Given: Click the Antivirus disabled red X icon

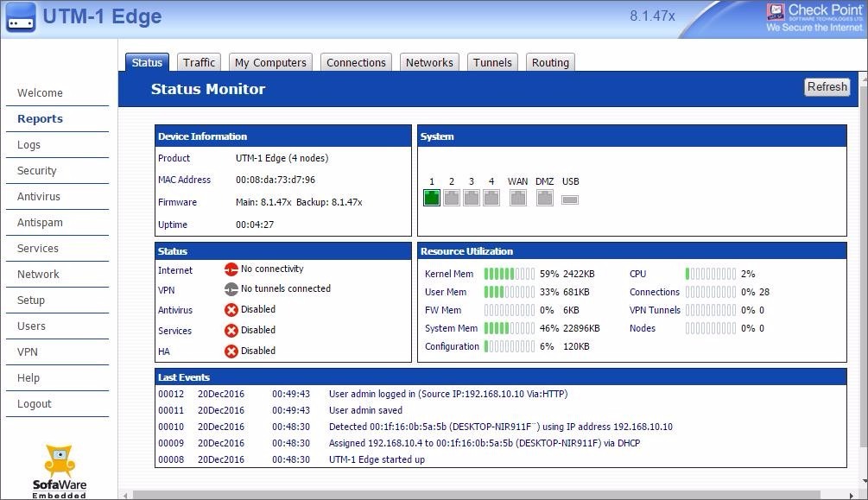Looking at the screenshot, I should (x=231, y=310).
